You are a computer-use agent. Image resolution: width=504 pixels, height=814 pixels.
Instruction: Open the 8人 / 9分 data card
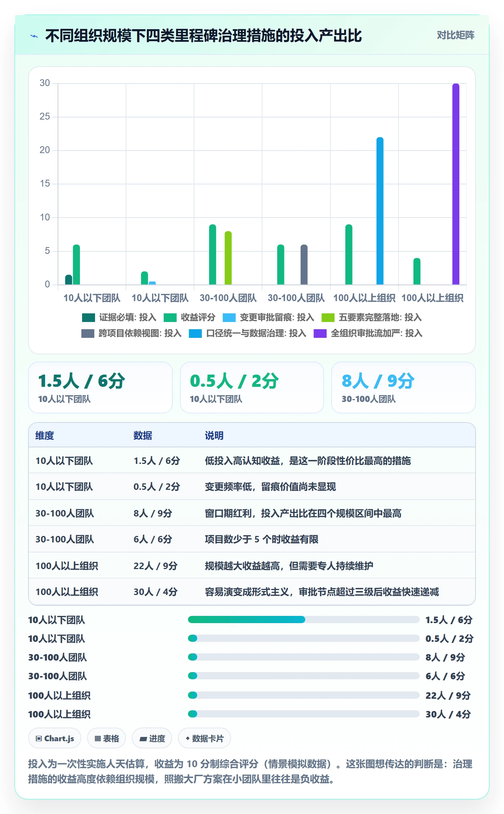[x=404, y=388]
